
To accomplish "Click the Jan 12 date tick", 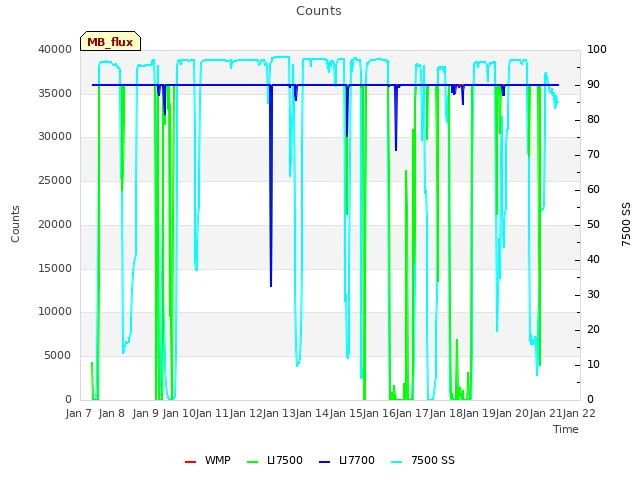I will pos(246,414).
